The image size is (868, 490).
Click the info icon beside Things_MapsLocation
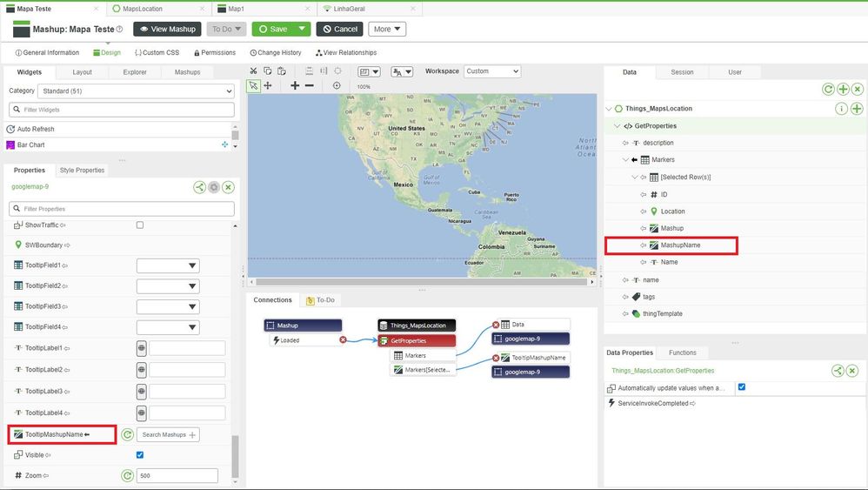pyautogui.click(x=841, y=109)
